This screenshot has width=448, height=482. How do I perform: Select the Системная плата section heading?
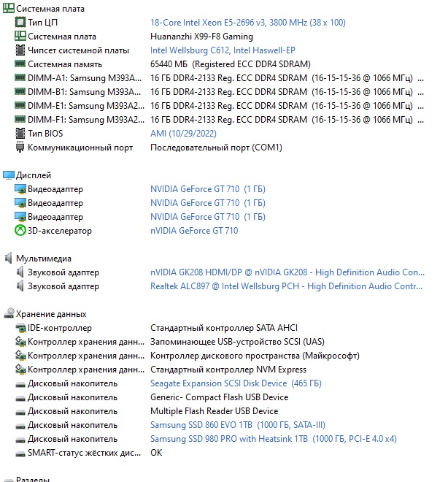[50, 9]
